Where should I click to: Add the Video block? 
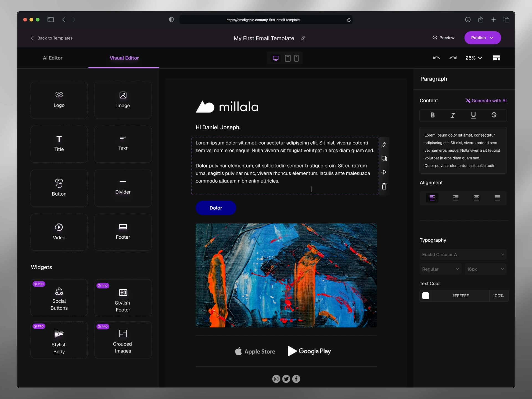pyautogui.click(x=59, y=232)
